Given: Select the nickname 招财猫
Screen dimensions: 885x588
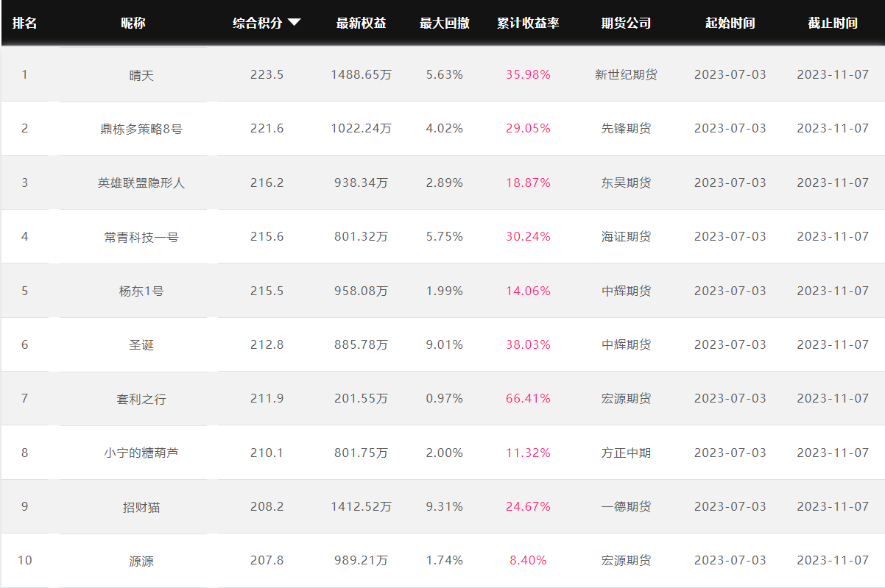Looking at the screenshot, I should tap(141, 506).
